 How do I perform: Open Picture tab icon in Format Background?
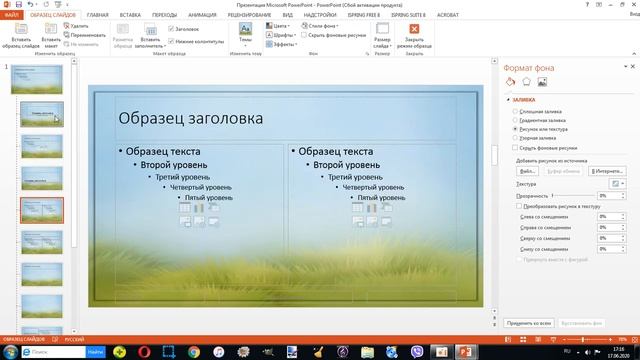[x=542, y=82]
